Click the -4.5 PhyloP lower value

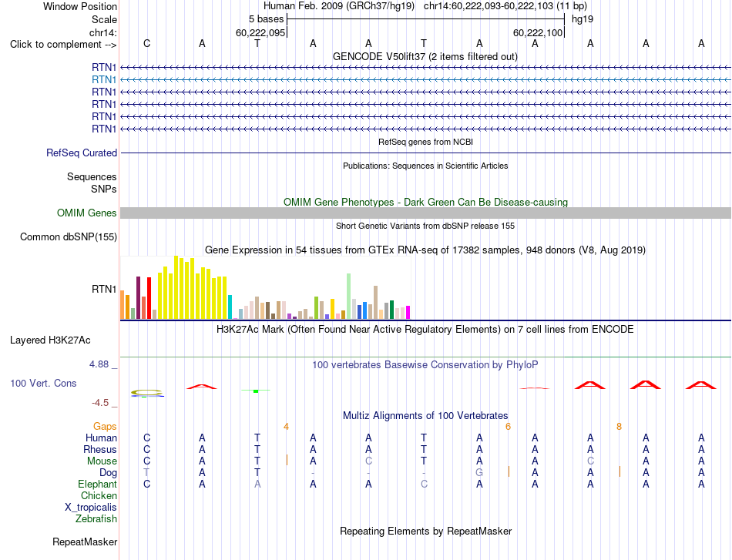pyautogui.click(x=100, y=403)
